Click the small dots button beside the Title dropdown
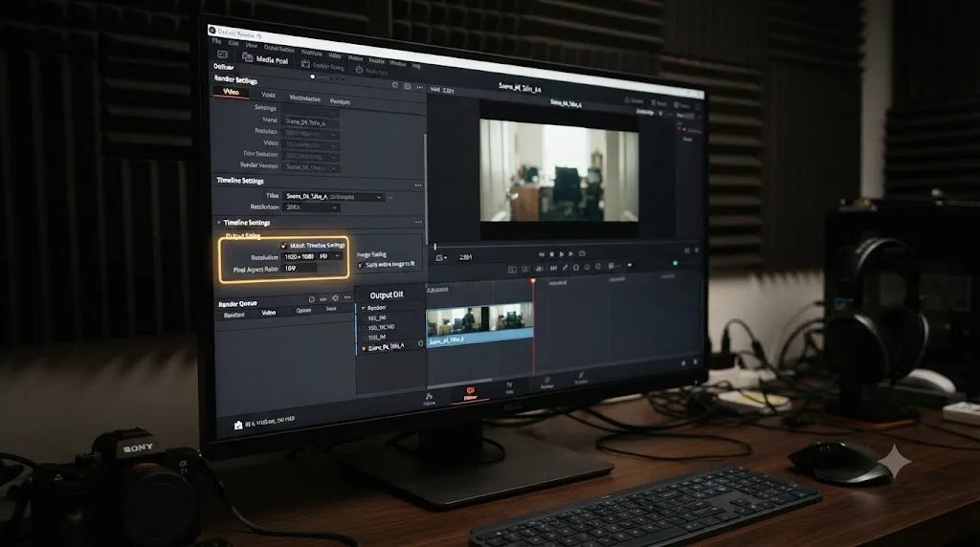Image resolution: width=980 pixels, height=547 pixels. (x=390, y=198)
